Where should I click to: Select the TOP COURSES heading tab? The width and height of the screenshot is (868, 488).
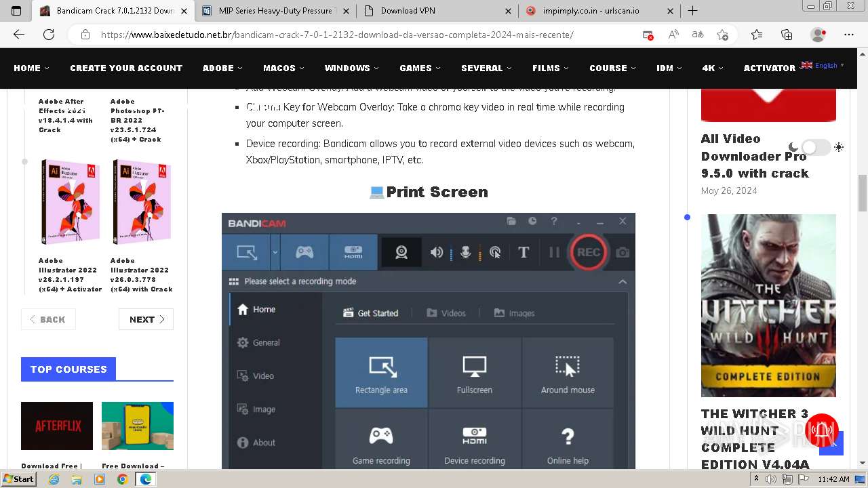coord(68,369)
